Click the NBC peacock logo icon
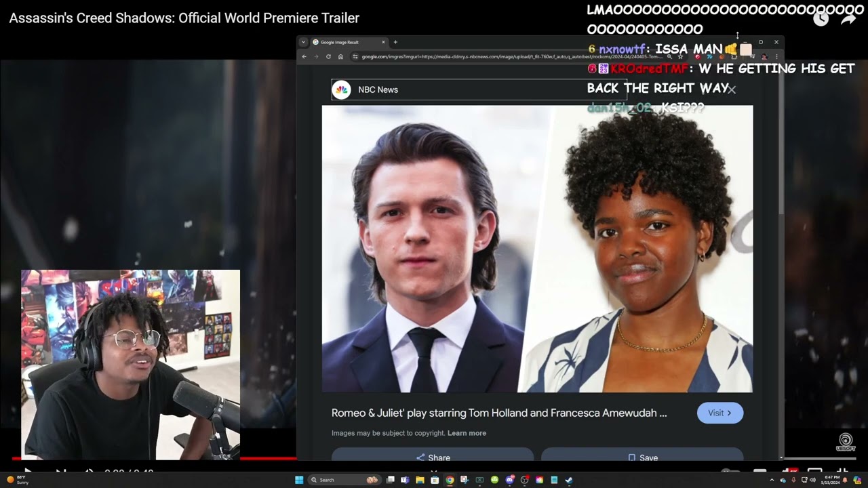Screen dimensions: 868x488 [342, 89]
